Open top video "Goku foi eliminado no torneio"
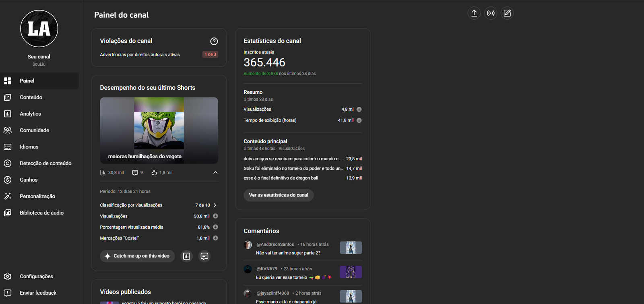This screenshot has width=644, height=304. 293,169
